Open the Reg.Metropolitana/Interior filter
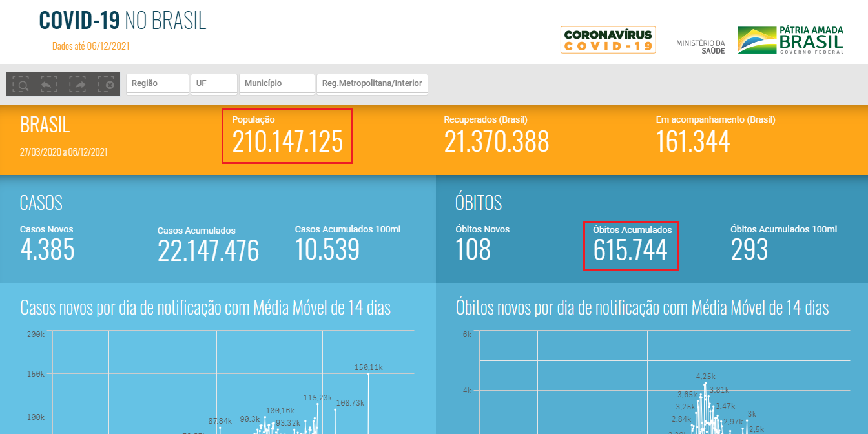 (x=372, y=83)
